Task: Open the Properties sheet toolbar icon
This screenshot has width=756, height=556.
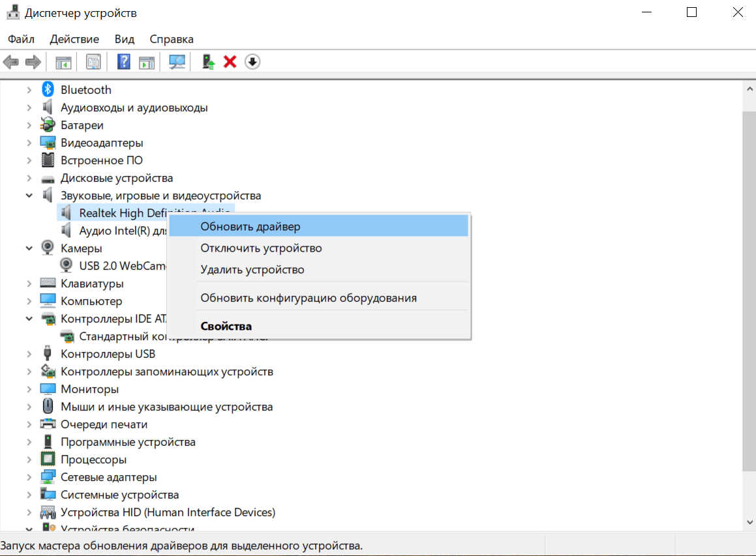Action: pos(93,62)
